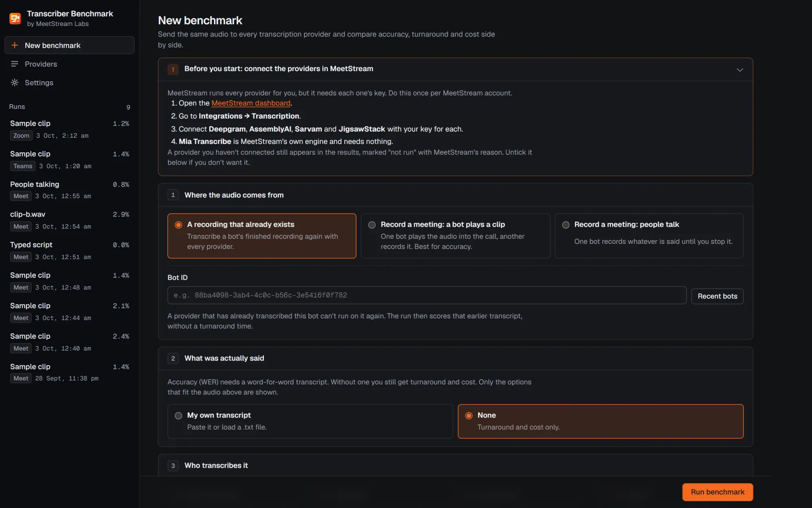Open the Sample clip run at 12:48 am

pos(69,281)
